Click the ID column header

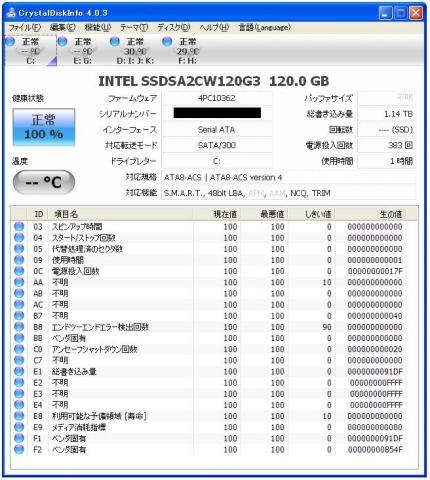38,214
